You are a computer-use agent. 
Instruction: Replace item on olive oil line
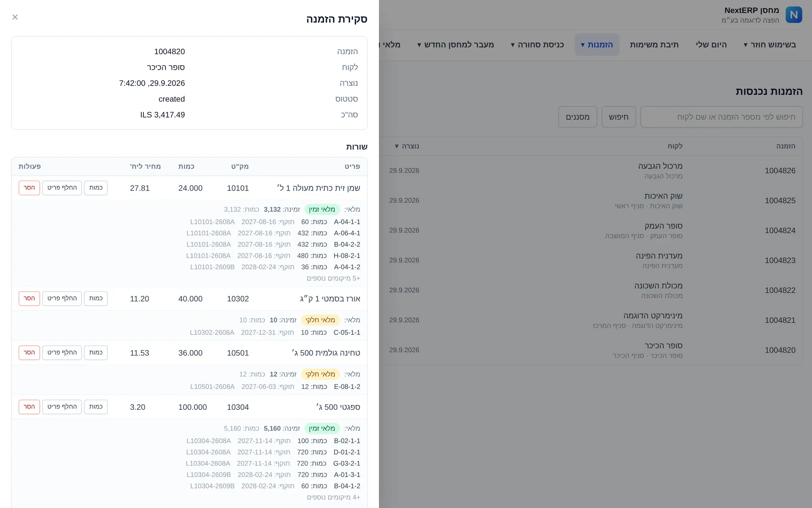click(x=62, y=188)
